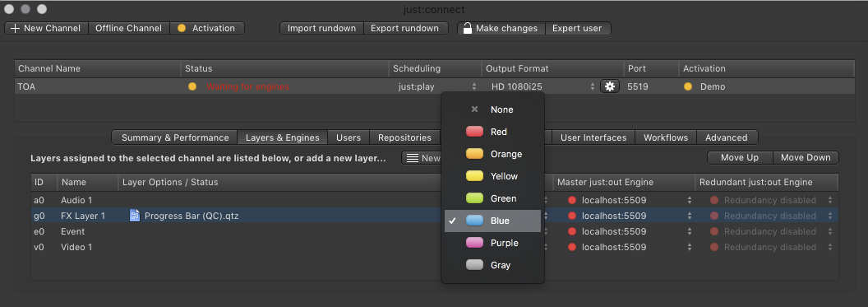The width and height of the screenshot is (868, 307).
Task: Open Redundant engine dropdown for Event
Action: pyautogui.click(x=830, y=231)
